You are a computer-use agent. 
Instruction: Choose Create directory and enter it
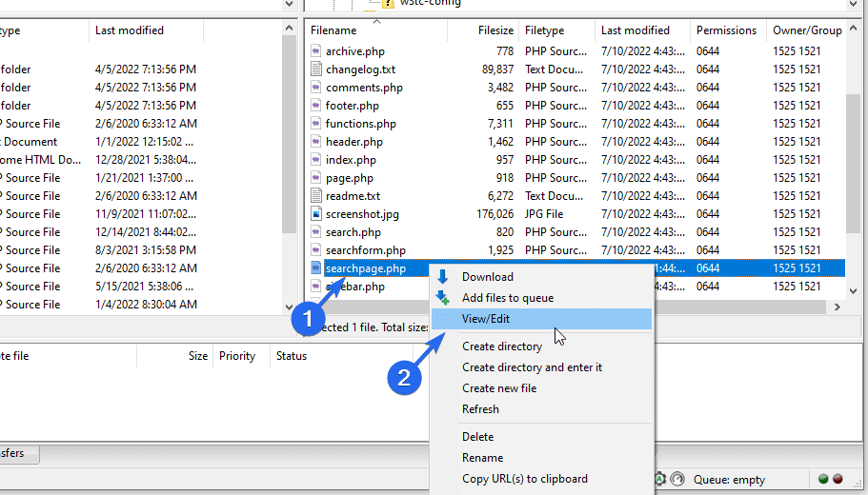pyautogui.click(x=542, y=367)
